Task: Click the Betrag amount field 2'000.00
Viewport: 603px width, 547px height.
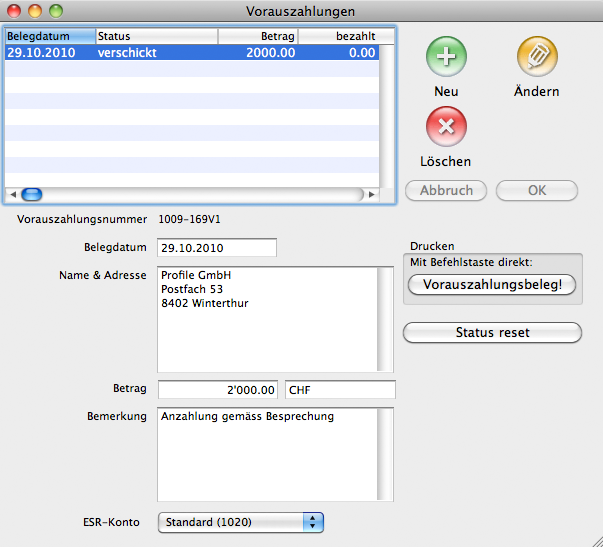Action: pos(217,389)
